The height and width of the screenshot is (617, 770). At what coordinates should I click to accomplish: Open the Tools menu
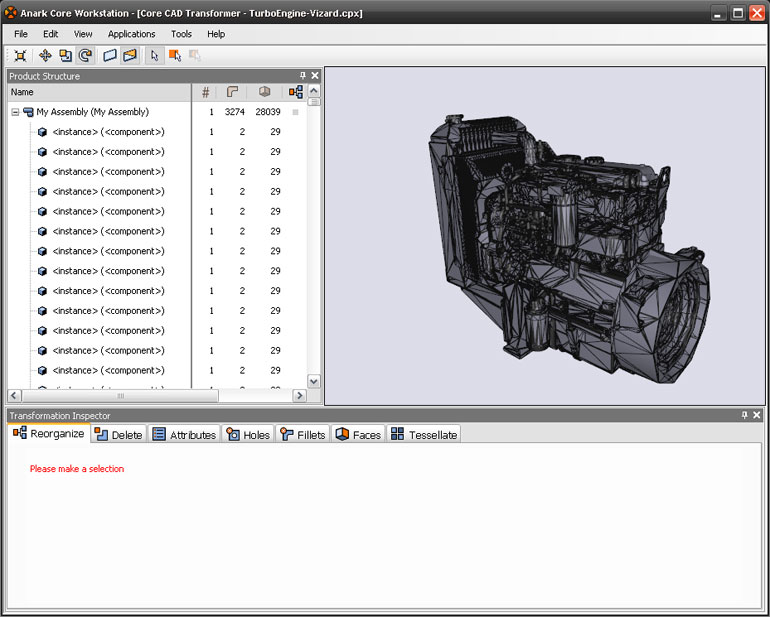pyautogui.click(x=181, y=34)
